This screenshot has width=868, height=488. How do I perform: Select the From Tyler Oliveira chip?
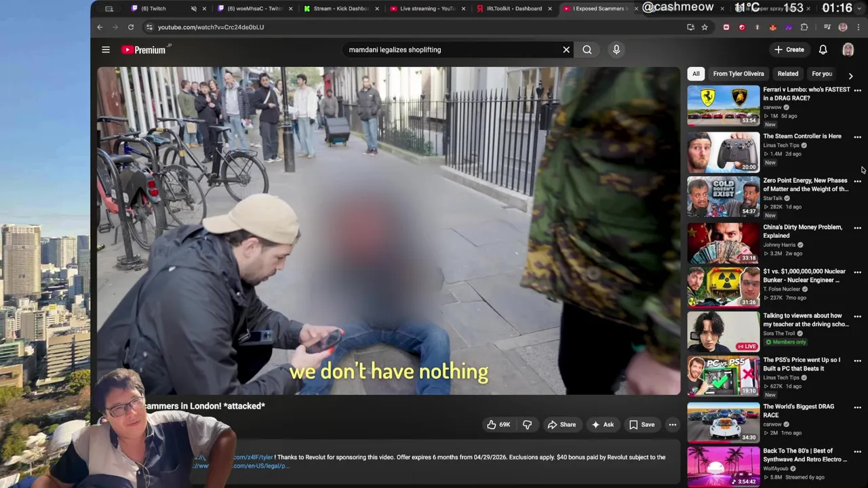(738, 74)
